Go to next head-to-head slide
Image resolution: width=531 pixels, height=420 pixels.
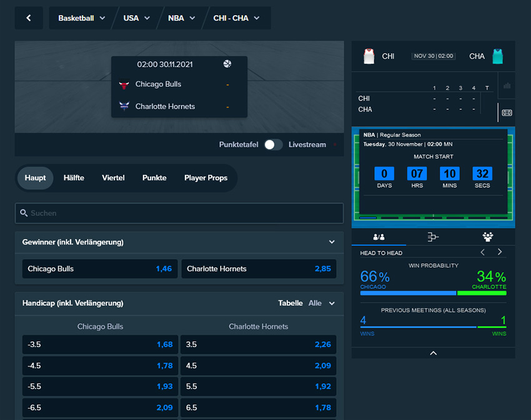[500, 252]
